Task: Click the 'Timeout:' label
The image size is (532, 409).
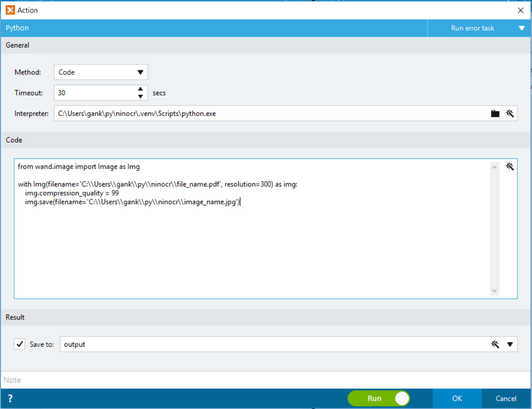Action: pyautogui.click(x=29, y=93)
